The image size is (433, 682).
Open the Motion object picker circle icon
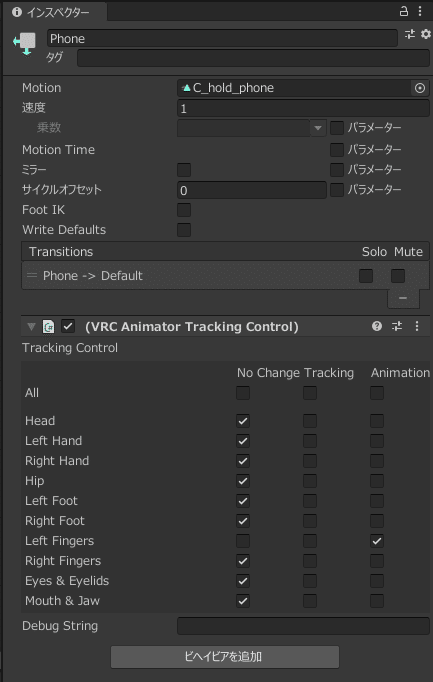click(420, 88)
